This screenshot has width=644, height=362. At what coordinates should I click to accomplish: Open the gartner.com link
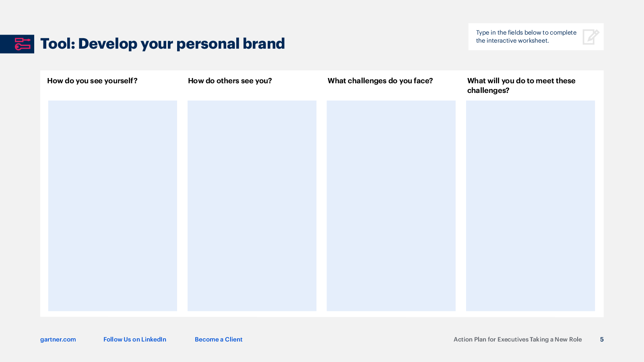pyautogui.click(x=58, y=339)
